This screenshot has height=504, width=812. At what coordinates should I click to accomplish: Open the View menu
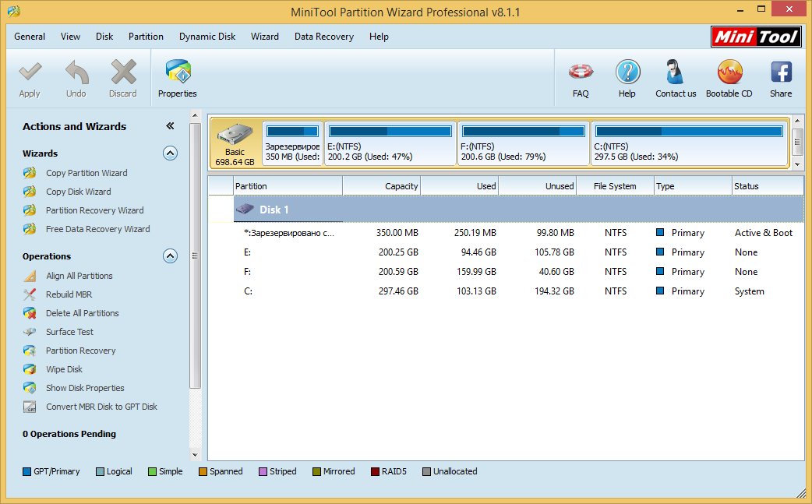tap(70, 37)
